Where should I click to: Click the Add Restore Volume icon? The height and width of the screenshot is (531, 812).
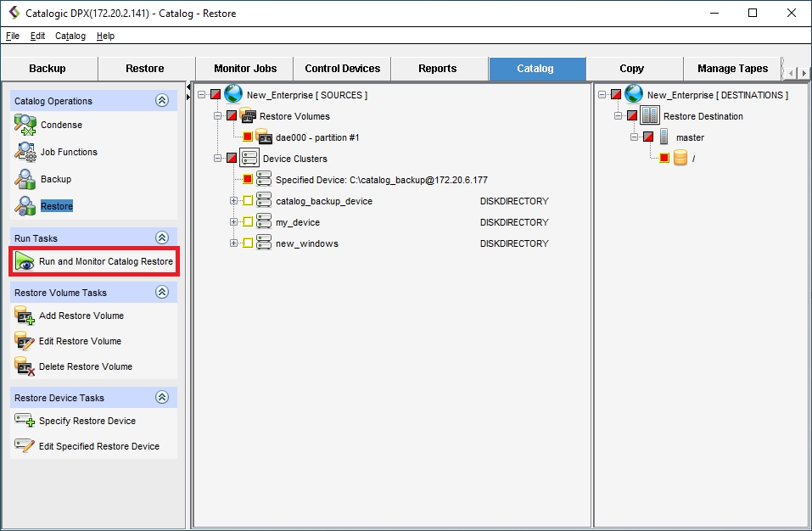pyautogui.click(x=25, y=316)
